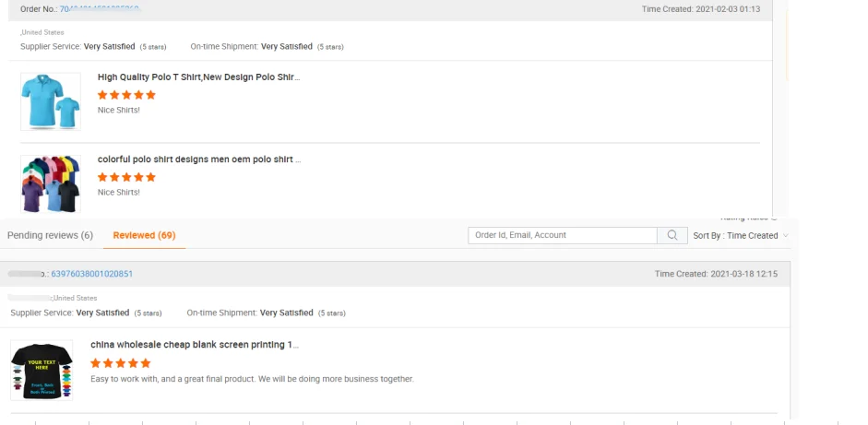Open order number 63976038001020851 link
The width and height of the screenshot is (868, 425).
(92, 274)
